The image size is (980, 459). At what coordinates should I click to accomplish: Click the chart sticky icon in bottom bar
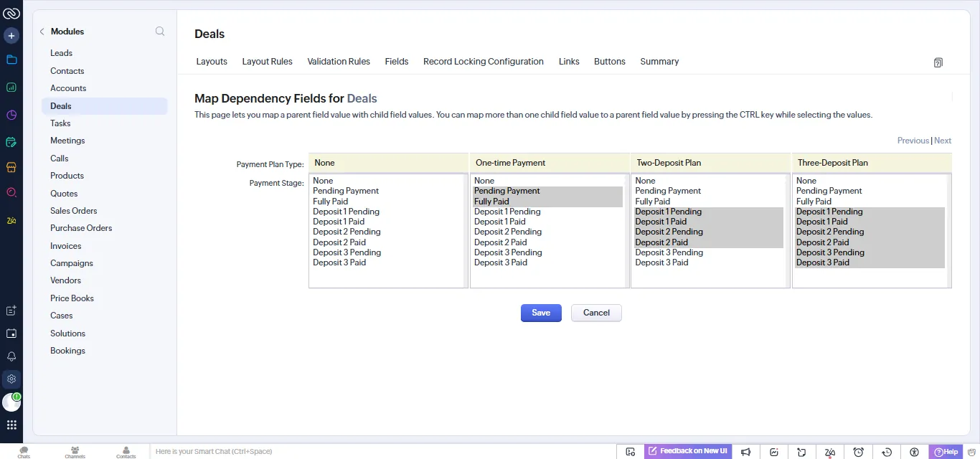[774, 452]
